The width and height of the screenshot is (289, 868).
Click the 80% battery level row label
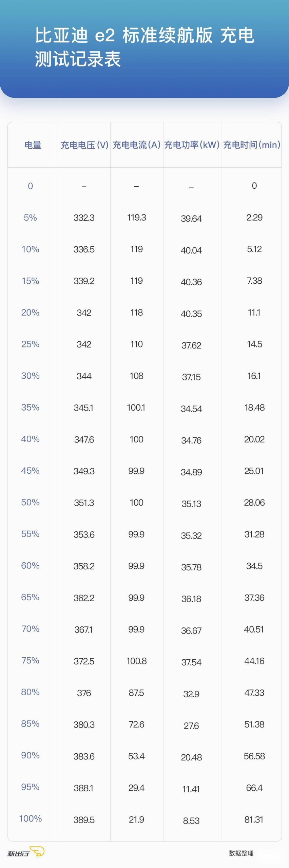click(x=30, y=692)
